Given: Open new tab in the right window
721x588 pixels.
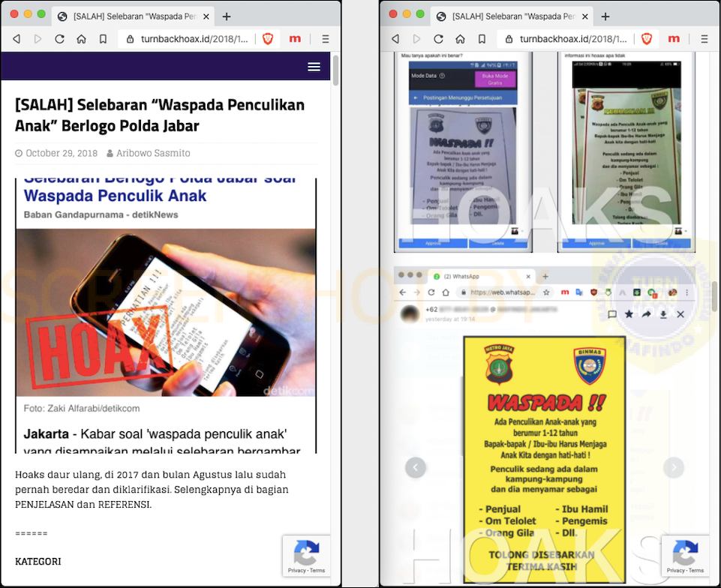Looking at the screenshot, I should point(605,16).
